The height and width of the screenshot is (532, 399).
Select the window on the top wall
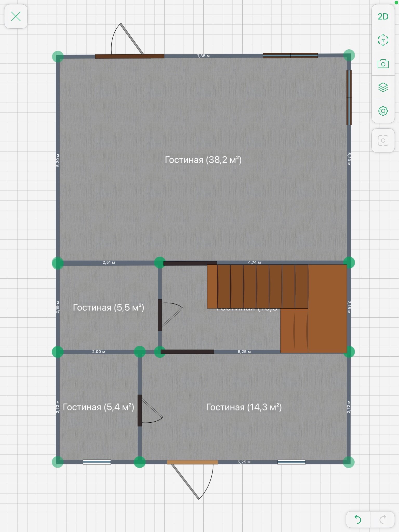[x=290, y=55]
